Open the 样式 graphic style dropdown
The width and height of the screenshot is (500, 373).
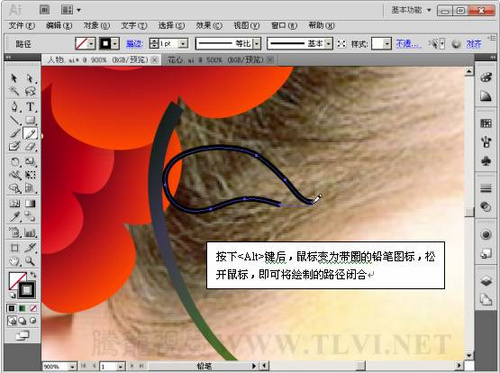[387, 44]
